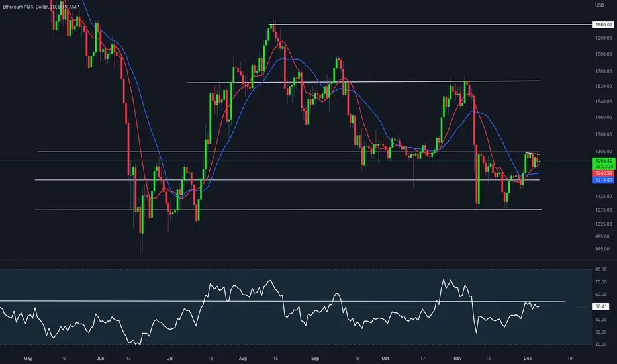Image resolution: width=617 pixels, height=364 pixels.
Task: Click the Ethereum / U.S. Dollar symbol title
Action: pyautogui.click(x=26, y=7)
